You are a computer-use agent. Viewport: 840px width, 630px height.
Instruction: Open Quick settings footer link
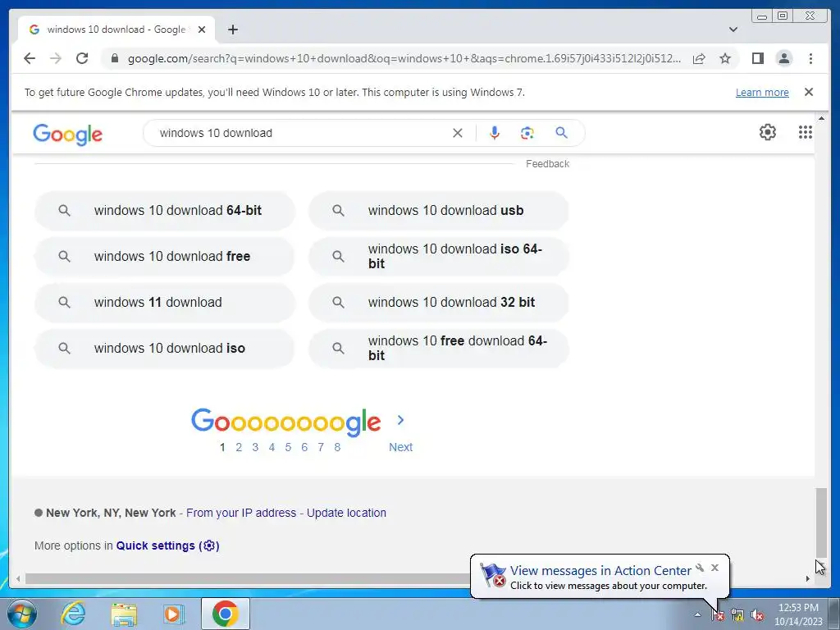pyautogui.click(x=167, y=546)
